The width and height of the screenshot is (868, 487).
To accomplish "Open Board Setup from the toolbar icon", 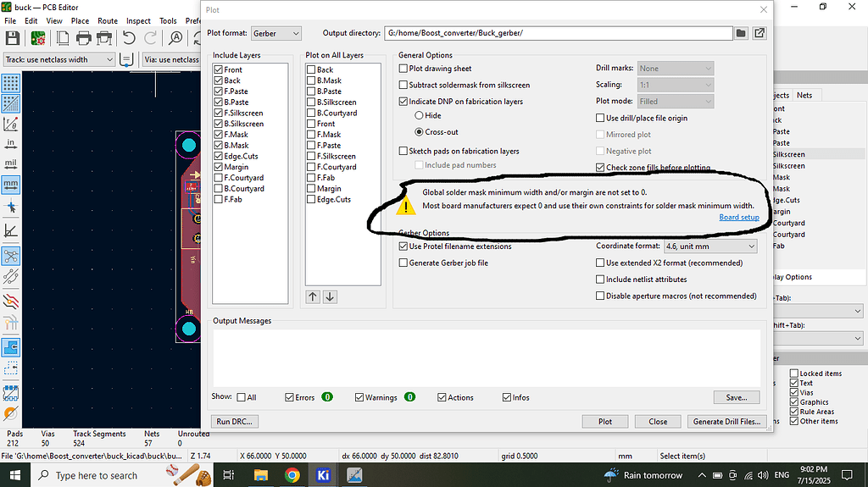I will 38,38.
